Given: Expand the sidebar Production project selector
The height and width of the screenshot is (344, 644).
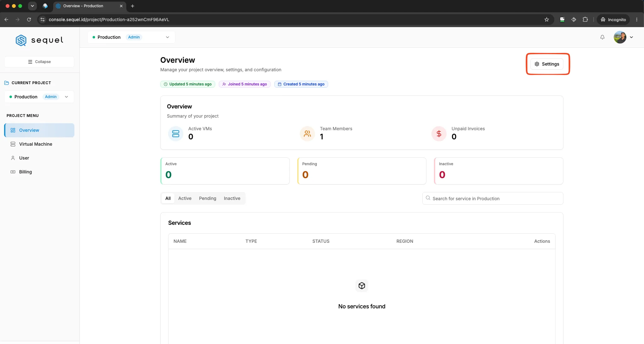Looking at the screenshot, I should coord(39,97).
